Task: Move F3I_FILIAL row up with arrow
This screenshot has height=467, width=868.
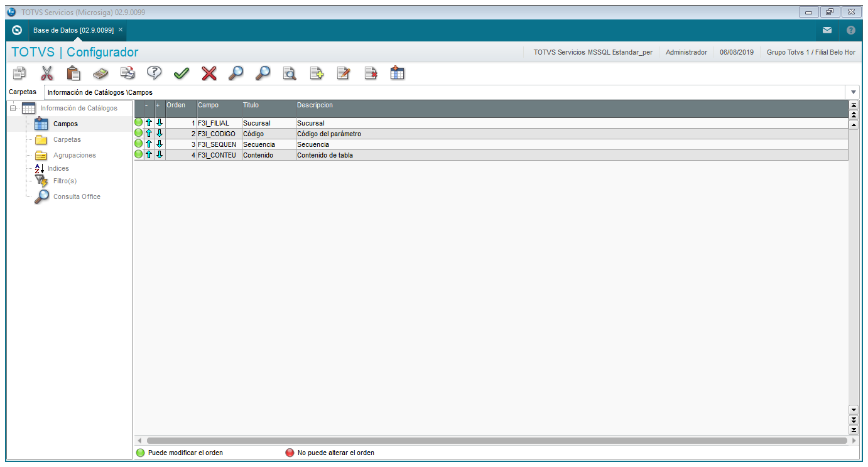Action: coord(149,123)
